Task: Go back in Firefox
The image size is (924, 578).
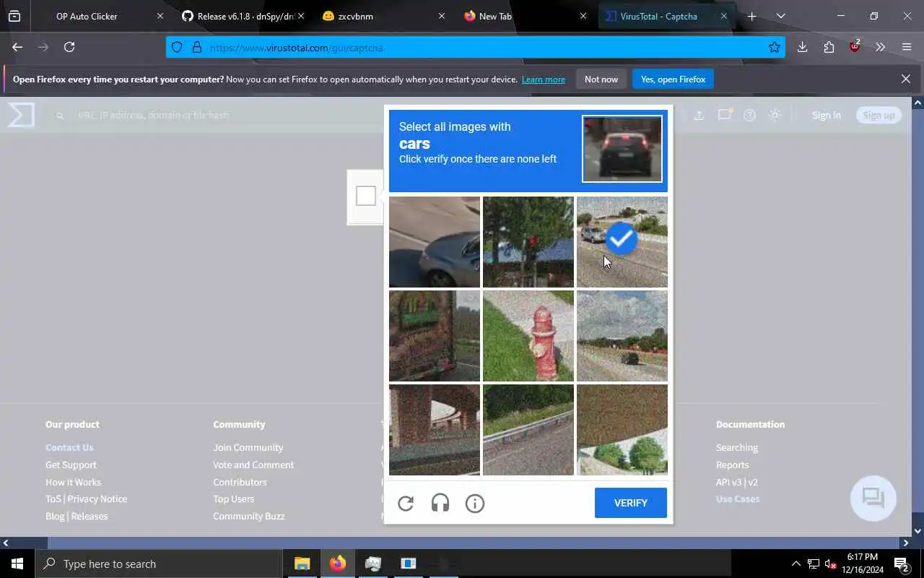Action: [17, 47]
